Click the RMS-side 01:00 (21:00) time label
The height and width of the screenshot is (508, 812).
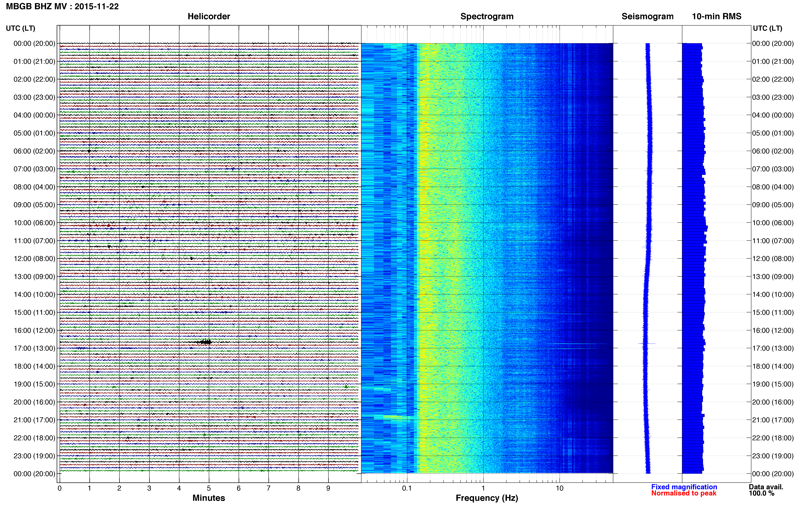tap(773, 62)
